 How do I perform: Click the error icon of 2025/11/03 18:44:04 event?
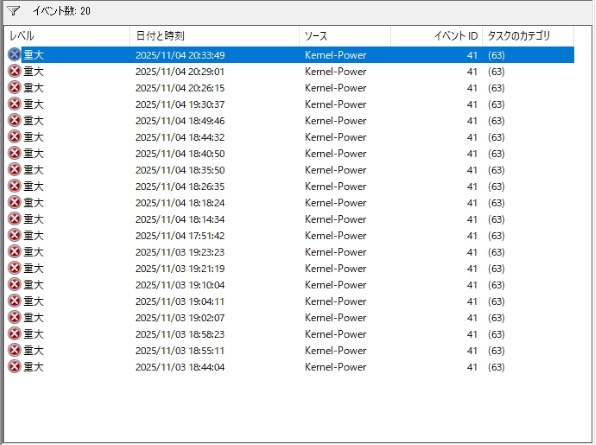coord(14,367)
